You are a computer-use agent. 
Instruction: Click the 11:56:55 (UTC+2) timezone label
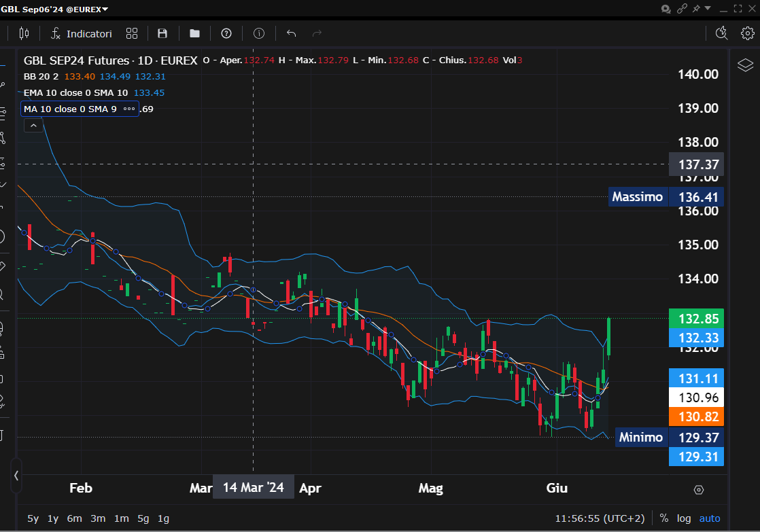pyautogui.click(x=600, y=518)
